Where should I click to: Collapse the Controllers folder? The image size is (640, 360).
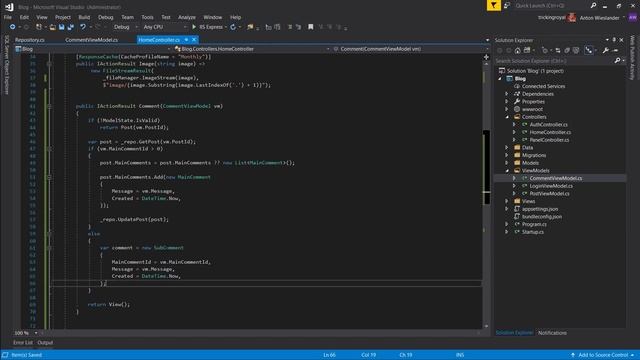pos(507,117)
